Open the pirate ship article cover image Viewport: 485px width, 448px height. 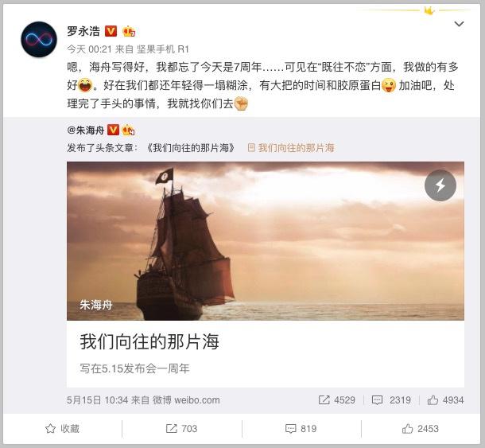point(266,241)
